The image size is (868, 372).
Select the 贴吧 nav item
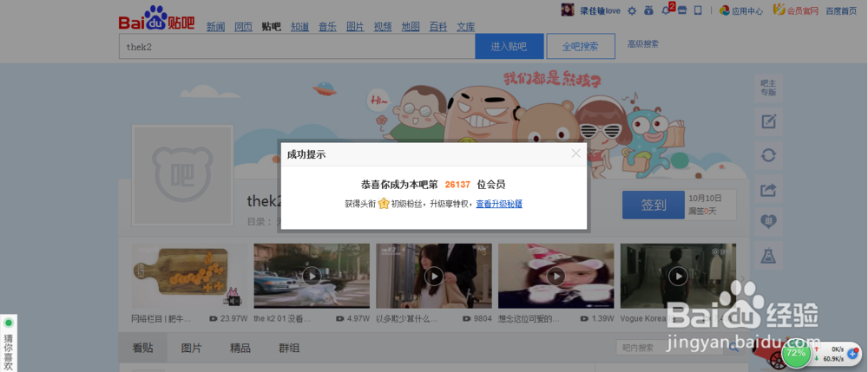point(271,27)
